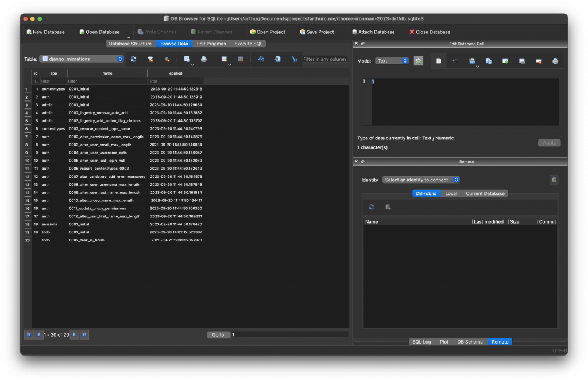Expand the cell editor folder icon's dropdown arrow
Image resolution: width=588 pixels, height=382 pixels.
tap(477, 67)
